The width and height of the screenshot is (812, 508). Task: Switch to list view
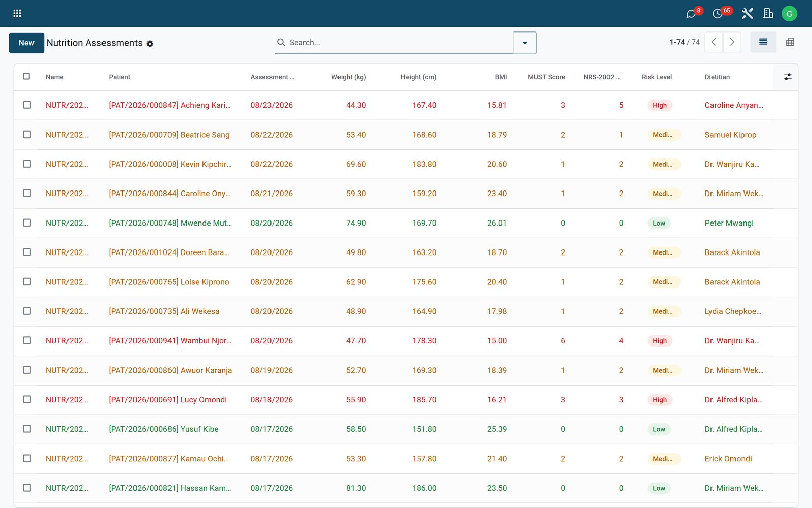[x=763, y=42]
